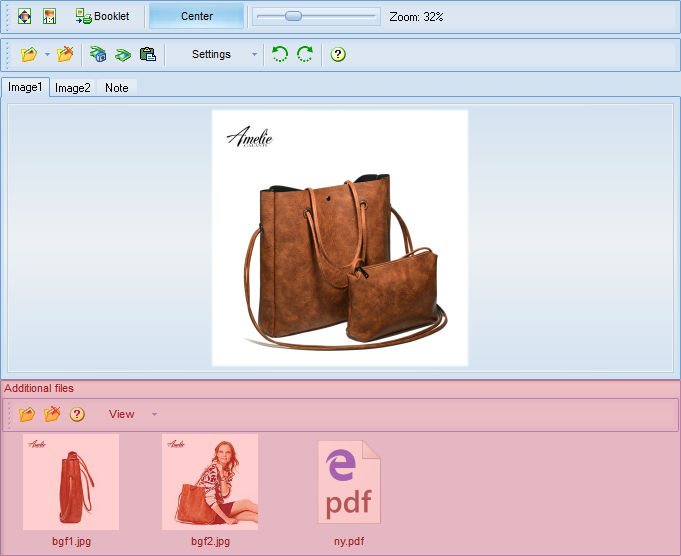Image resolution: width=681 pixels, height=556 pixels.
Task: Open image file with folder icon
Action: coord(29,54)
